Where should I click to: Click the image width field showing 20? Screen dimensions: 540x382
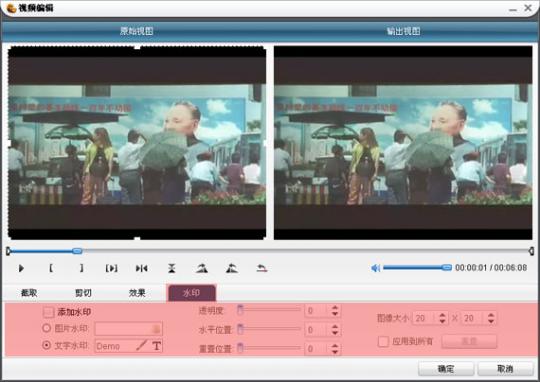(425, 318)
